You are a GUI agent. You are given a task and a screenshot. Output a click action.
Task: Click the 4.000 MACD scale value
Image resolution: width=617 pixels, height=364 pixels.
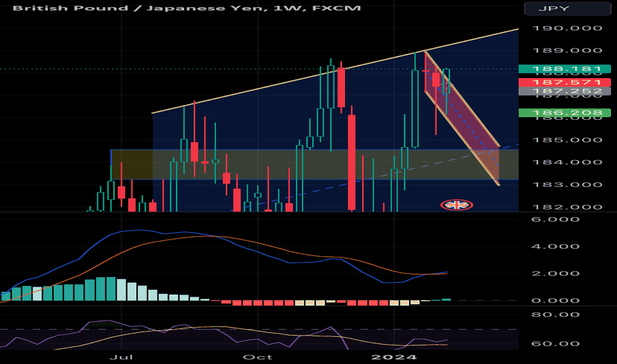[x=555, y=246]
